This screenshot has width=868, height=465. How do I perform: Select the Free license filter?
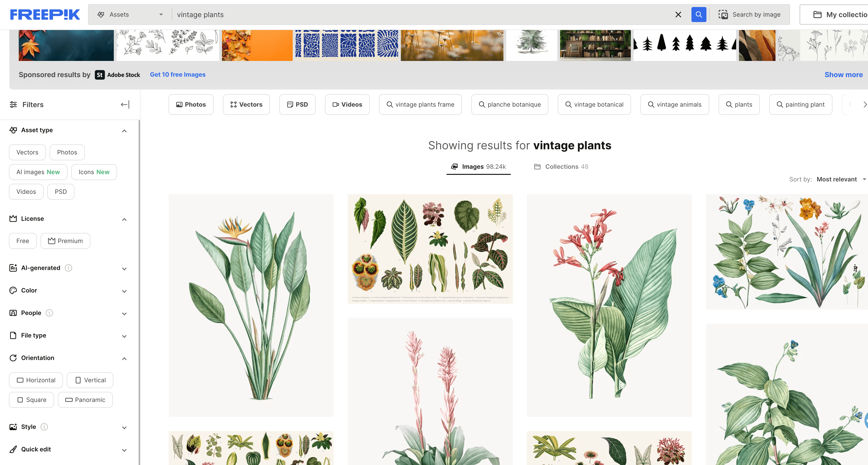click(x=22, y=241)
